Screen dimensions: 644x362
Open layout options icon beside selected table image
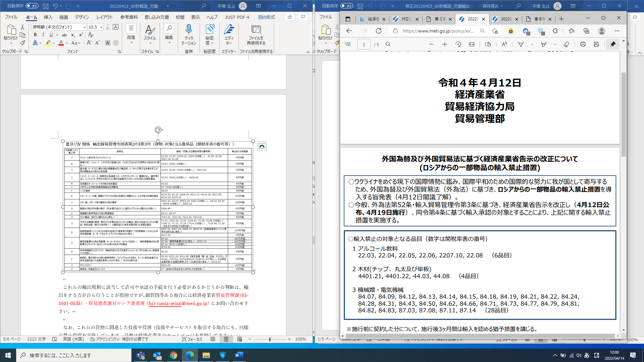tap(262, 146)
